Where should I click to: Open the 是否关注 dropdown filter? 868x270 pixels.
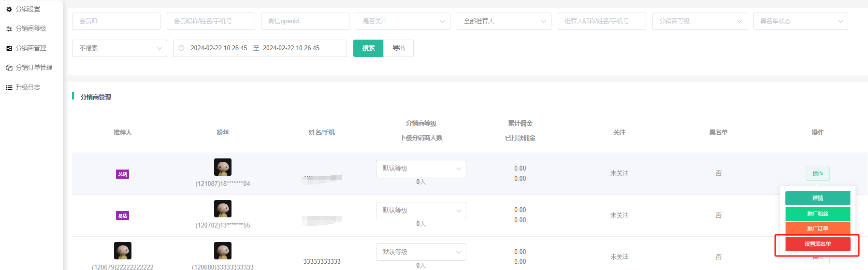click(x=403, y=21)
